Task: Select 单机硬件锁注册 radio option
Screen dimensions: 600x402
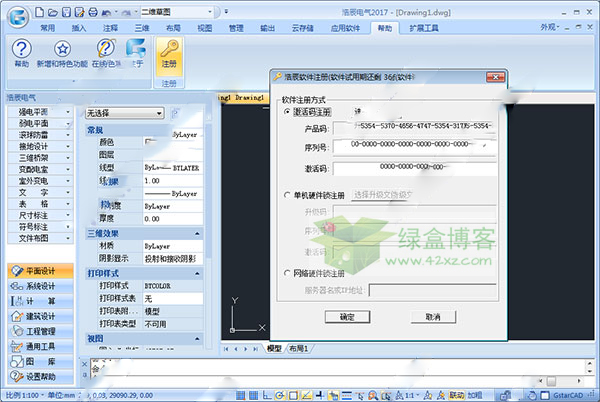Action: tap(287, 195)
